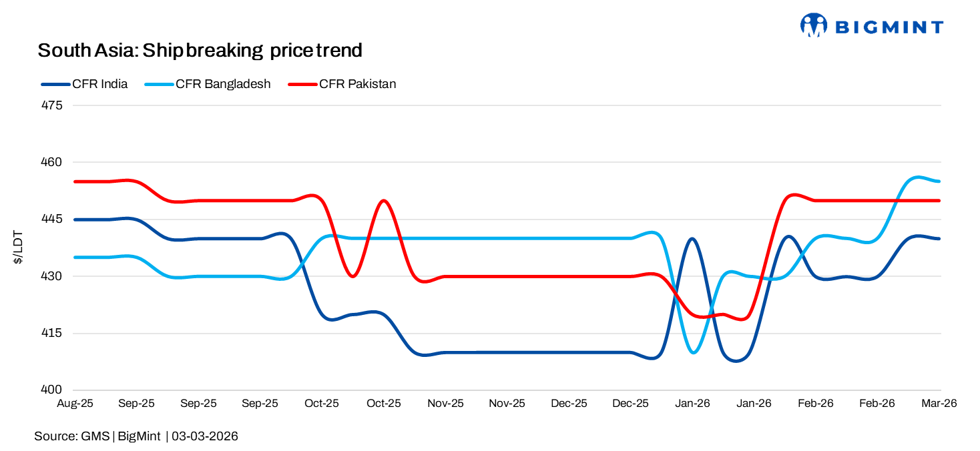Click the light blue Bangladesh legend line swatch
Image resolution: width=980 pixels, height=451 pixels.
[159, 84]
